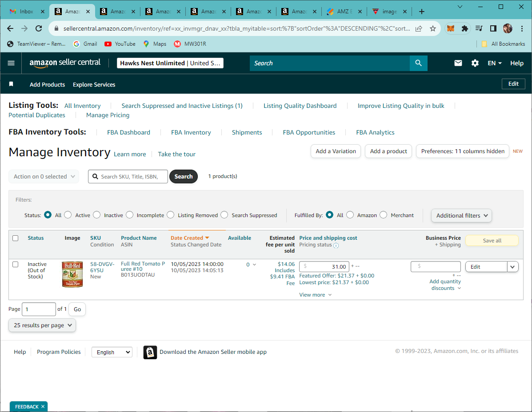Open the 25 results per page dropdown
Image resolution: width=532 pixels, height=412 pixels.
[x=42, y=325]
